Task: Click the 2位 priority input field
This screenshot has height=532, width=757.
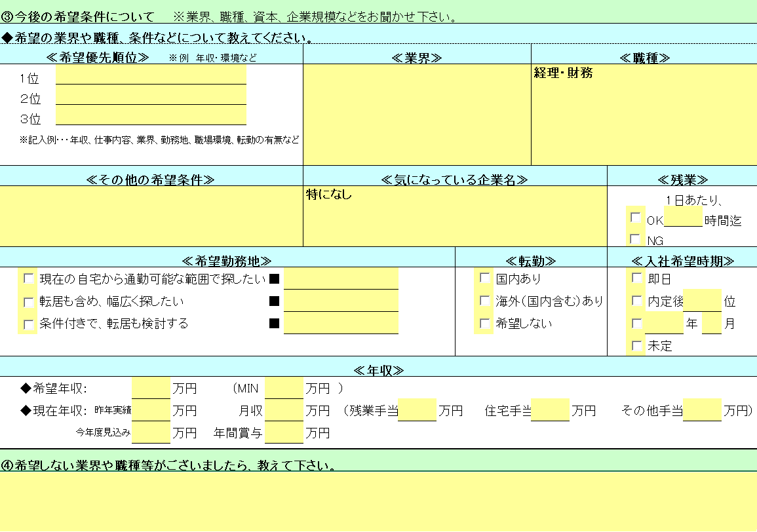Action: (x=151, y=94)
